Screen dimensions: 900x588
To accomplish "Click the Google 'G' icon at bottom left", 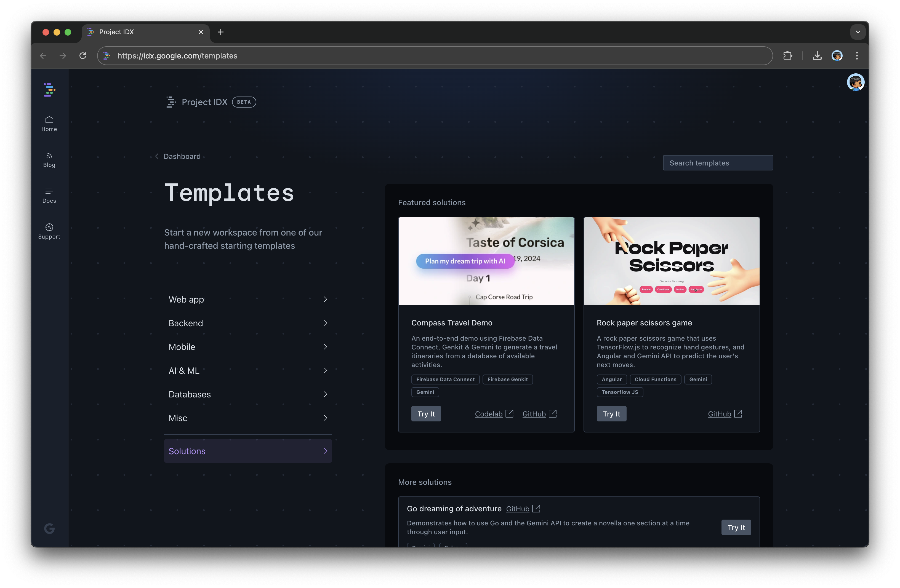I will 49,528.
